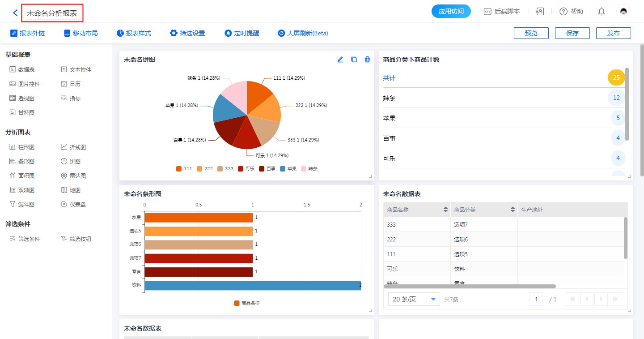Click the 保存 save button
The image size is (644, 339).
click(x=572, y=33)
